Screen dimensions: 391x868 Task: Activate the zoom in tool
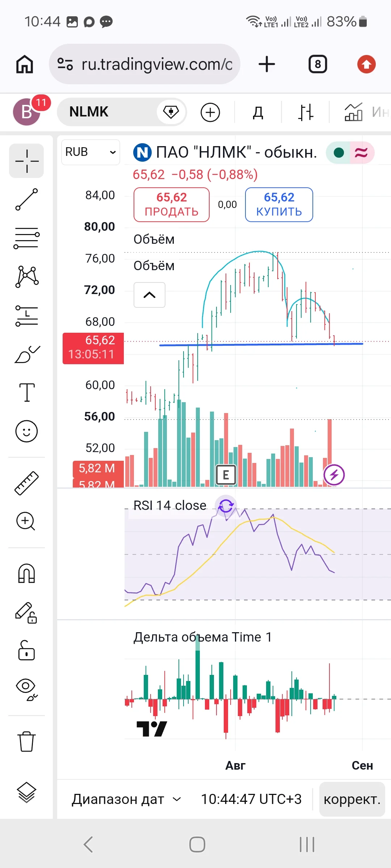pos(26,521)
